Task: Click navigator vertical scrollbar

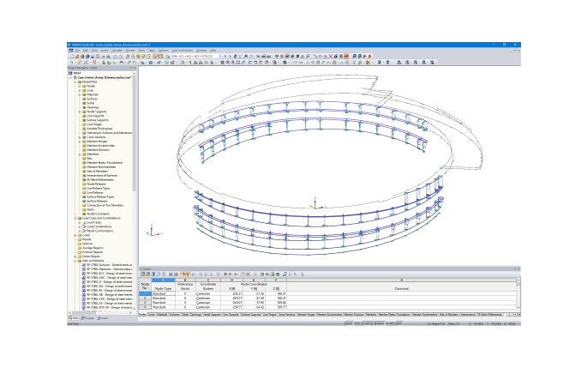Action: [135, 131]
